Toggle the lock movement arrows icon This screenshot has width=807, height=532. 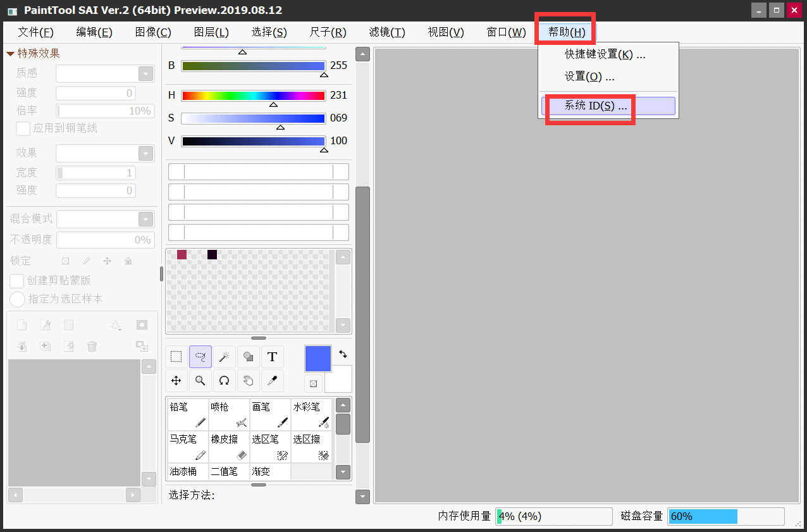coord(108,261)
